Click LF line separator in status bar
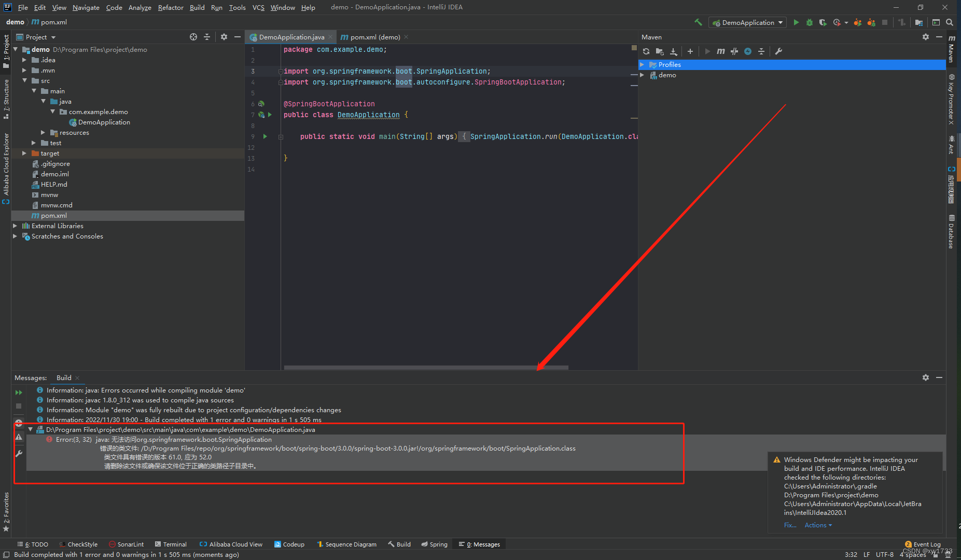 (867, 554)
